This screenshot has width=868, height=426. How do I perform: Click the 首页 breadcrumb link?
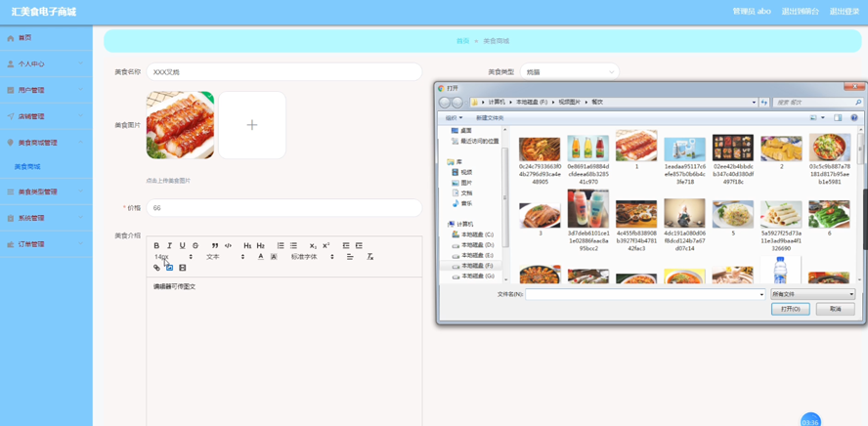click(462, 41)
